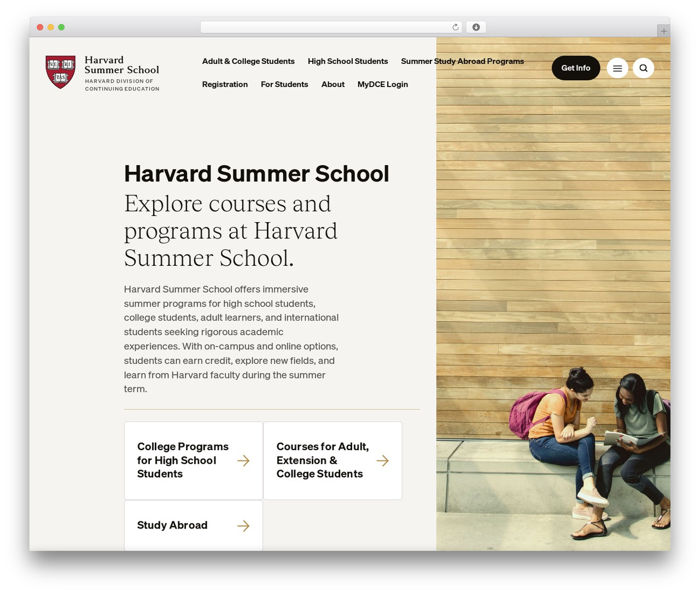Click the browser download icon
700x593 pixels.
pos(476,27)
